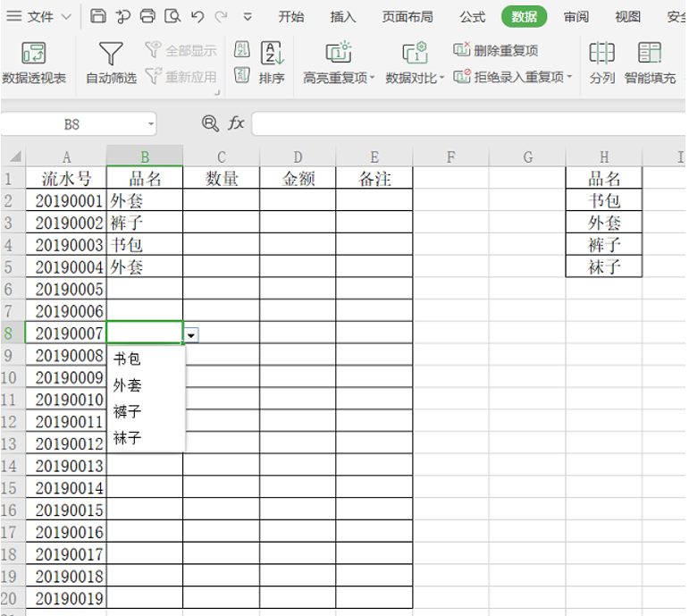Click the Name Box showing B8
This screenshot has width=689, height=616.
(x=73, y=124)
